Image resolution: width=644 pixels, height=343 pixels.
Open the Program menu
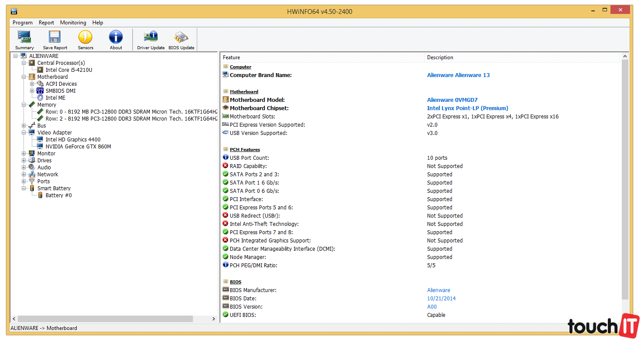click(23, 23)
